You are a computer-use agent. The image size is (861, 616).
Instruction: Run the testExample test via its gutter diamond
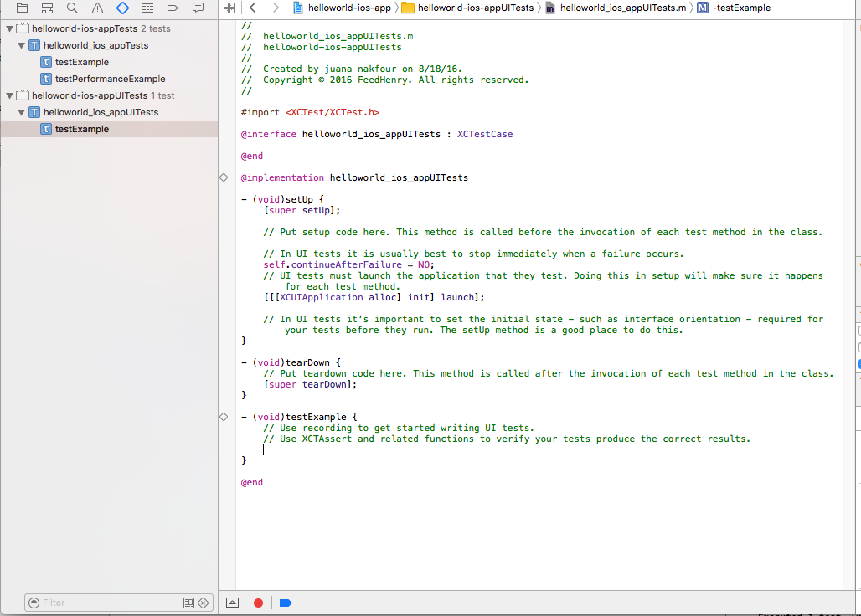pyautogui.click(x=224, y=416)
